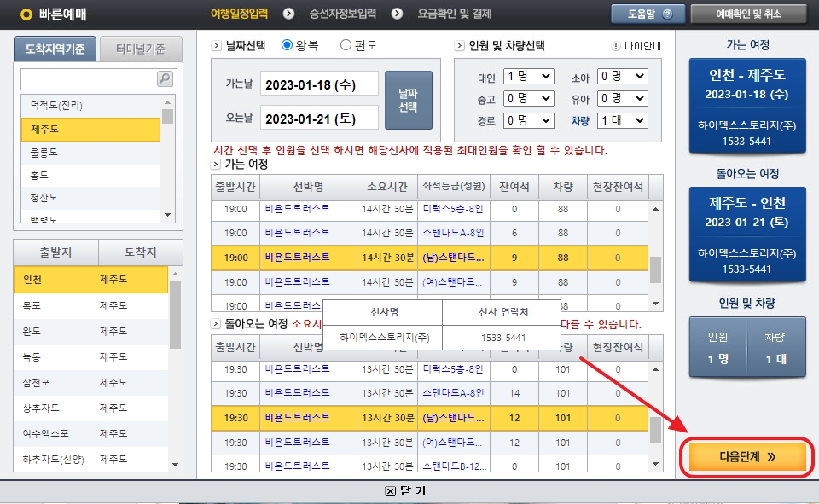
Task: Select the 하추자도(신양) to 제주도 route row
Action: 91,459
